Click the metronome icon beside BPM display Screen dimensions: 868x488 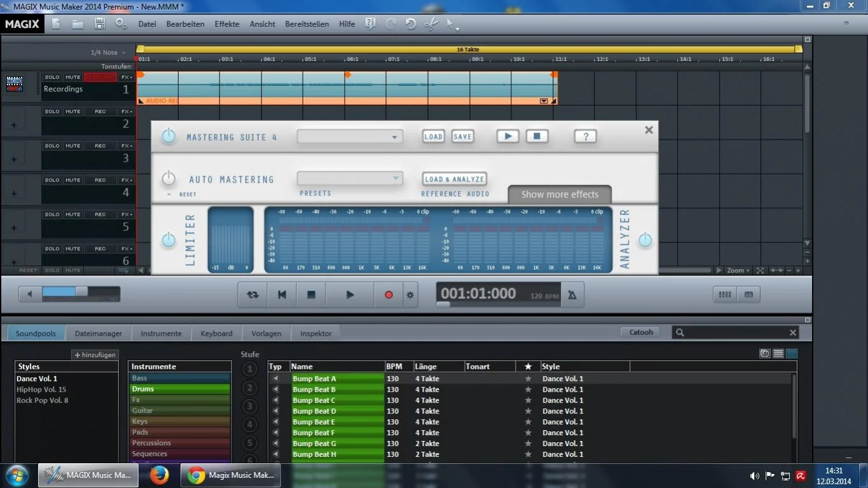(572, 295)
